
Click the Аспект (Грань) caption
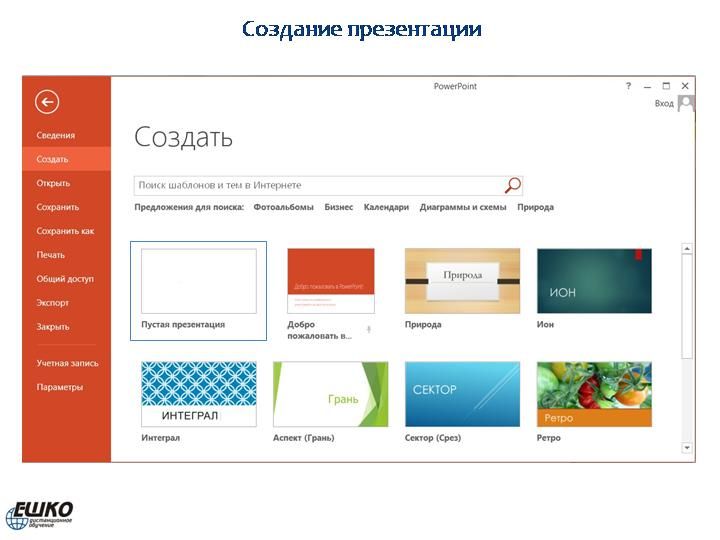[x=304, y=438]
